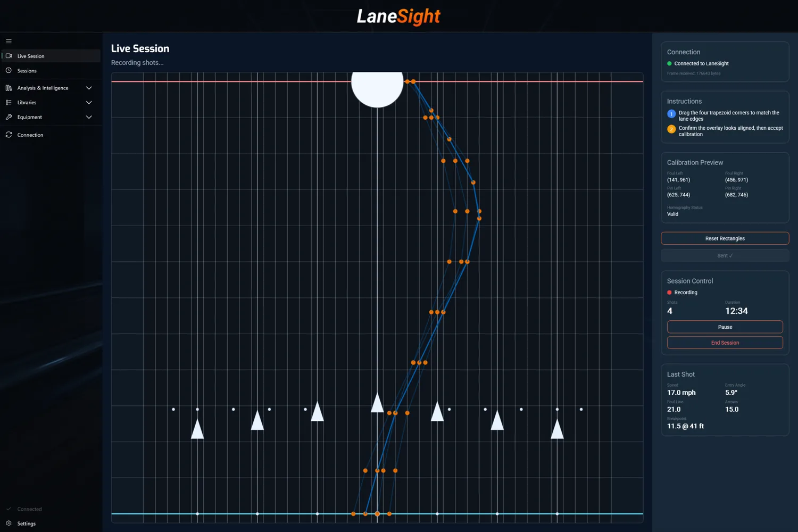
Task: Click the hamburger menu icon
Action: point(9,40)
